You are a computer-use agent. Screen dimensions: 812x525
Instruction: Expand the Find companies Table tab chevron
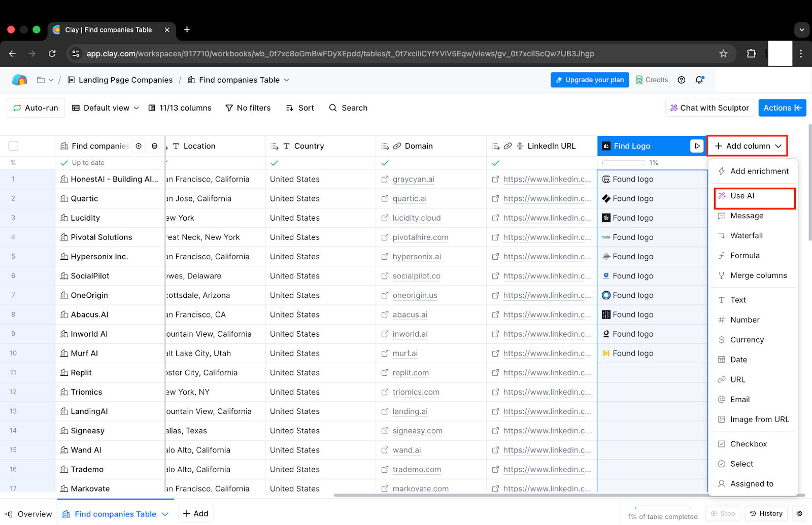point(165,514)
